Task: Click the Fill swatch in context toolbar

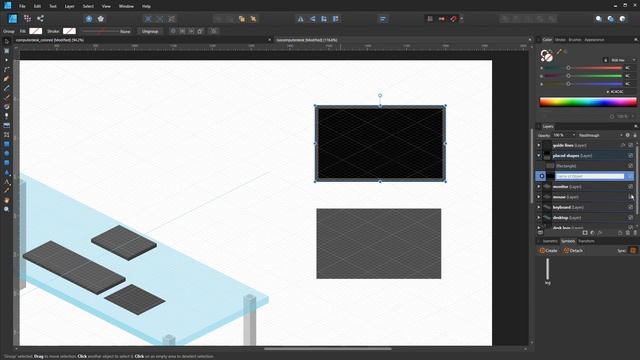Action: [x=36, y=31]
